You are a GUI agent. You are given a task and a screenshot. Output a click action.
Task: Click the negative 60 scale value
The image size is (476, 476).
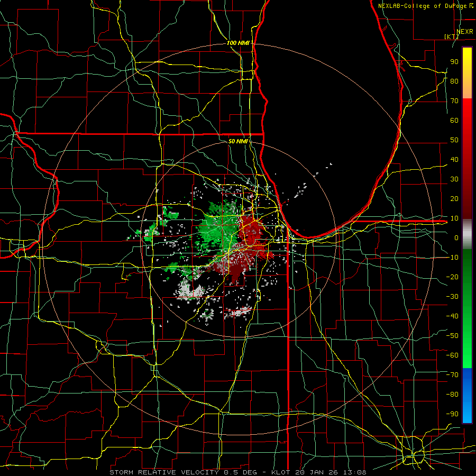pyautogui.click(x=452, y=355)
